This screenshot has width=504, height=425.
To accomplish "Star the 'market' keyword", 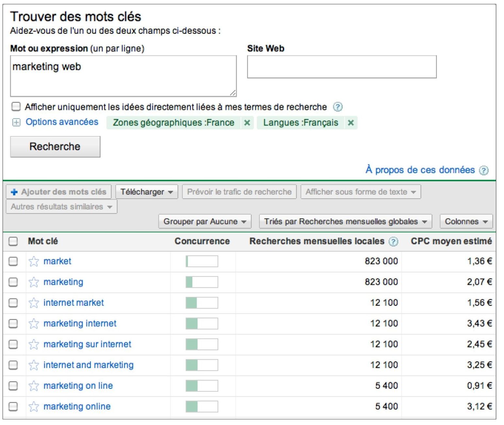I will [34, 262].
